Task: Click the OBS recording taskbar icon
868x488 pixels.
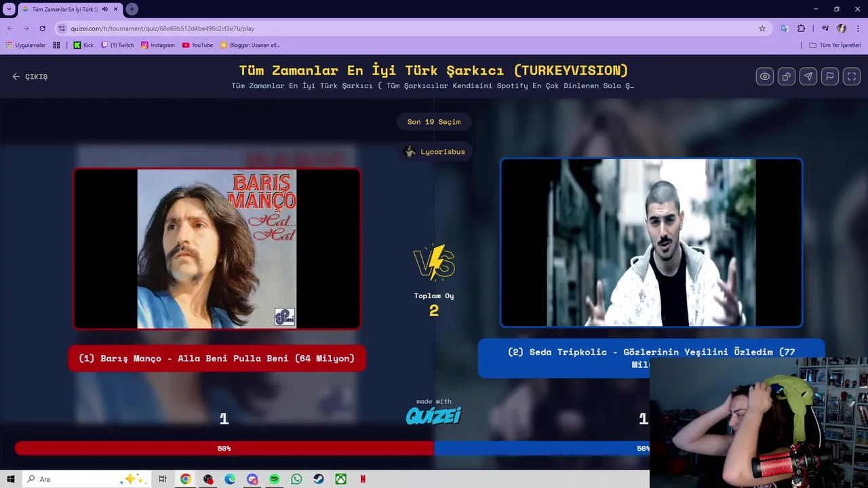Action: pyautogui.click(x=208, y=479)
